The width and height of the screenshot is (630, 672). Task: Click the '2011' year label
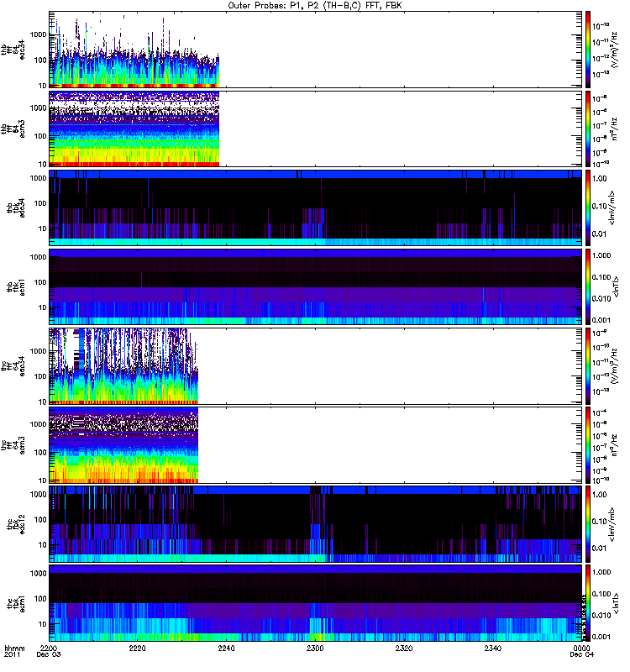[x=12, y=654]
